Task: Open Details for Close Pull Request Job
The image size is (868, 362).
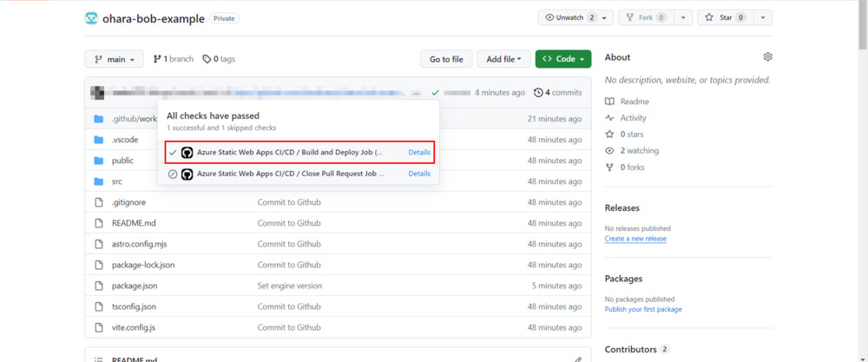Action: pos(419,174)
